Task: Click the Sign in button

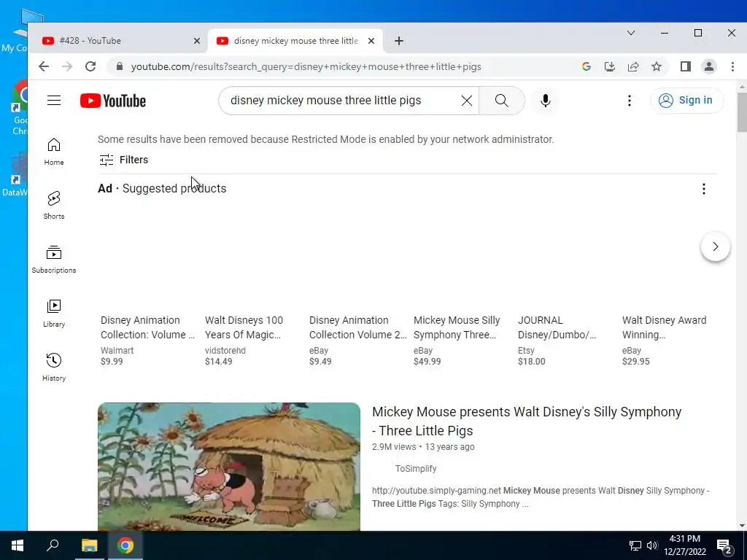Action: (x=687, y=101)
